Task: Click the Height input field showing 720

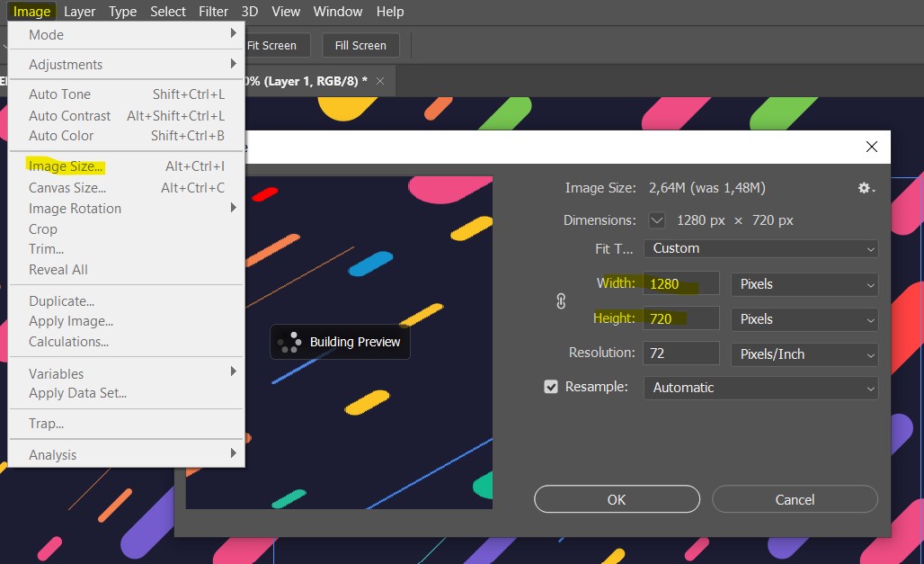Action: click(x=681, y=318)
